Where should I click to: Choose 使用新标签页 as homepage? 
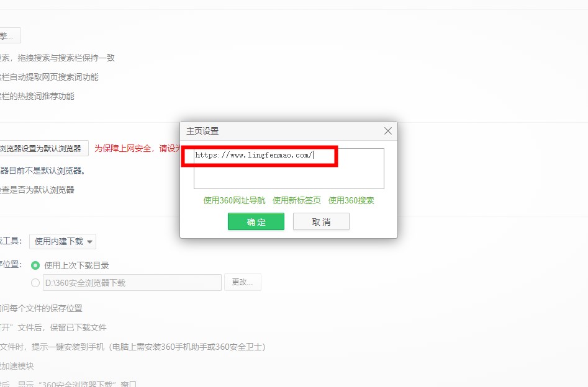(x=297, y=200)
